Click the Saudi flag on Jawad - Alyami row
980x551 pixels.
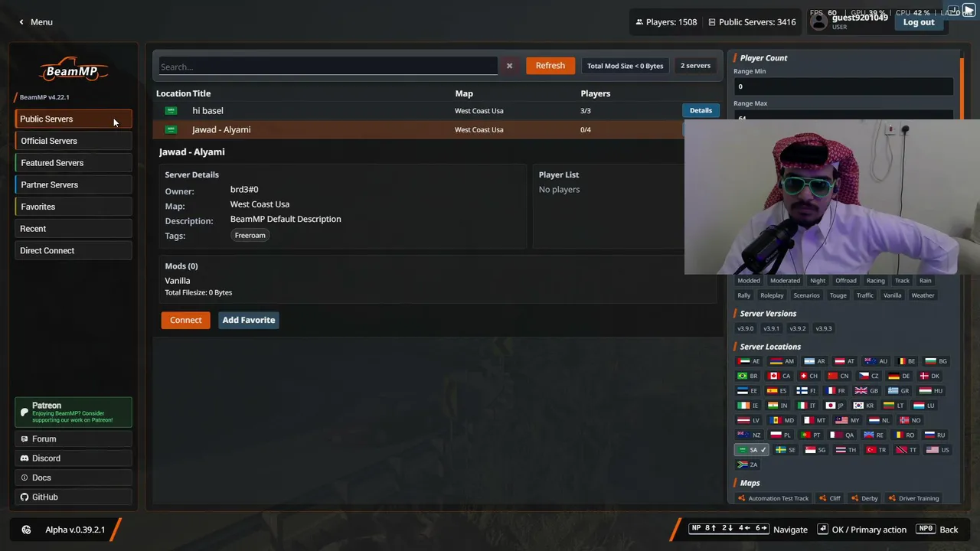pyautogui.click(x=171, y=130)
